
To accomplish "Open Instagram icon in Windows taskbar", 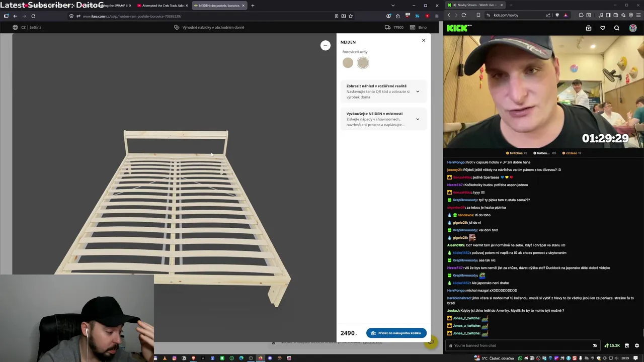I will pyautogui.click(x=175, y=358).
